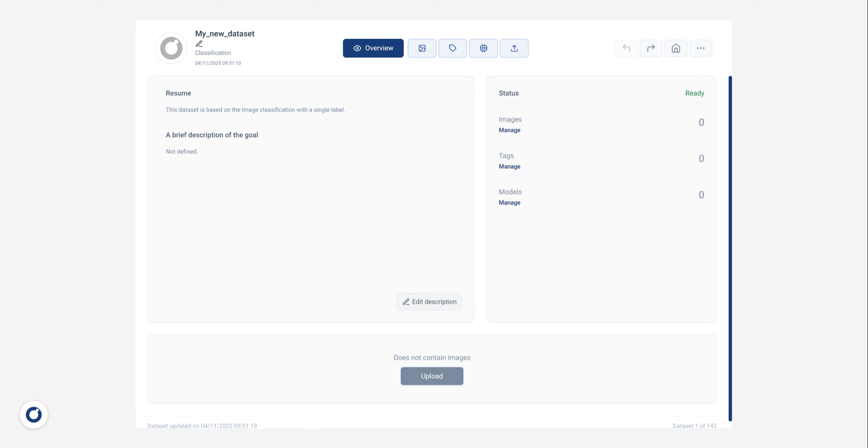Viewport: 868px width, 448px height.
Task: Click the blue vertical scrollbar
Action: pos(730,248)
